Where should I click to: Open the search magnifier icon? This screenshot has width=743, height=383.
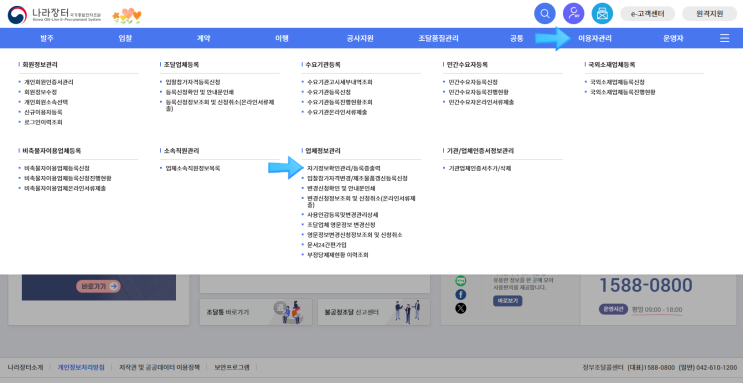point(544,13)
